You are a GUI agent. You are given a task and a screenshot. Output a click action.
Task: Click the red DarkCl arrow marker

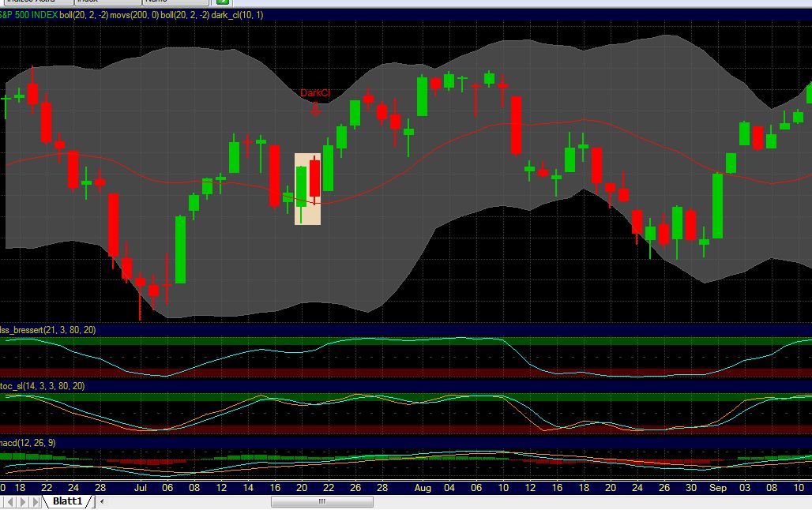(x=315, y=109)
